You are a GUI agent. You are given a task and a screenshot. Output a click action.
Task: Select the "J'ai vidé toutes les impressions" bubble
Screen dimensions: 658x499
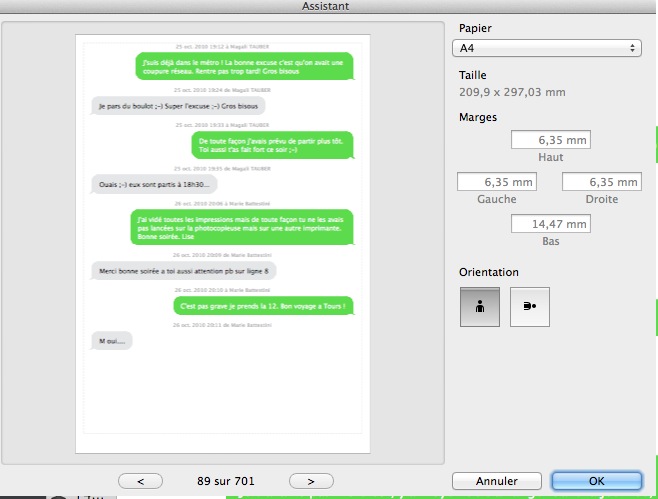[x=242, y=228]
